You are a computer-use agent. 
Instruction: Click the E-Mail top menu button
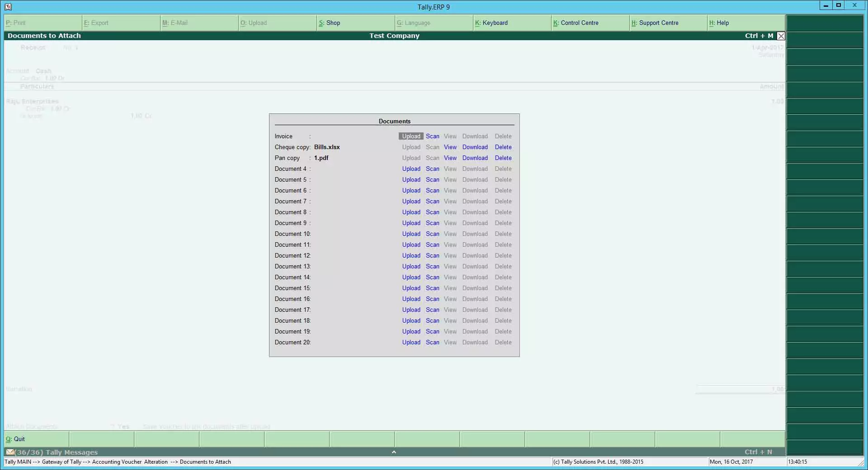pos(199,23)
